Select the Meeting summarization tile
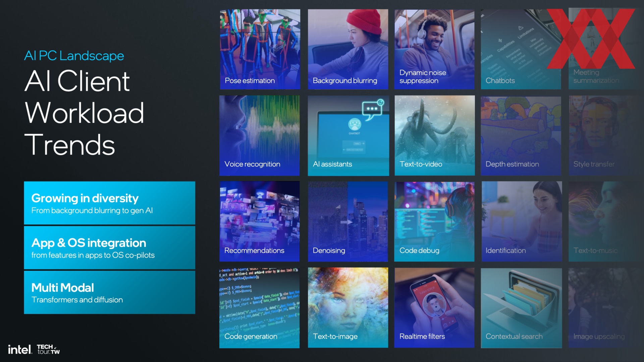The width and height of the screenshot is (644, 362). pyautogui.click(x=606, y=49)
